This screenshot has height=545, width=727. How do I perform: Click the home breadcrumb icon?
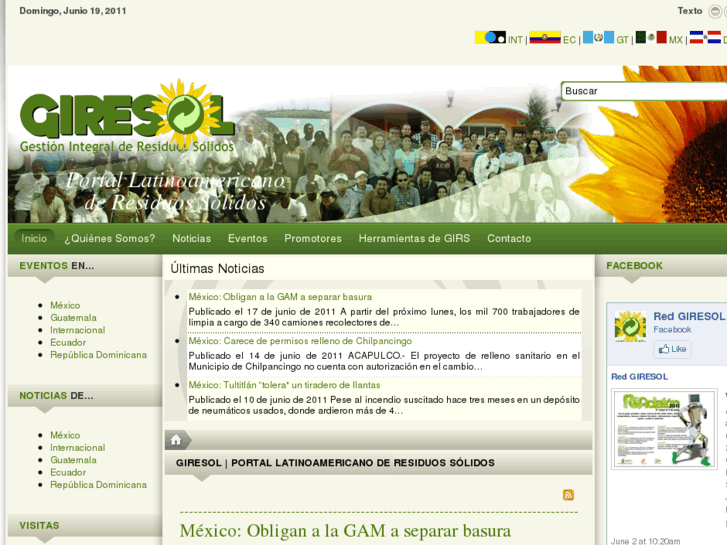tap(176, 440)
